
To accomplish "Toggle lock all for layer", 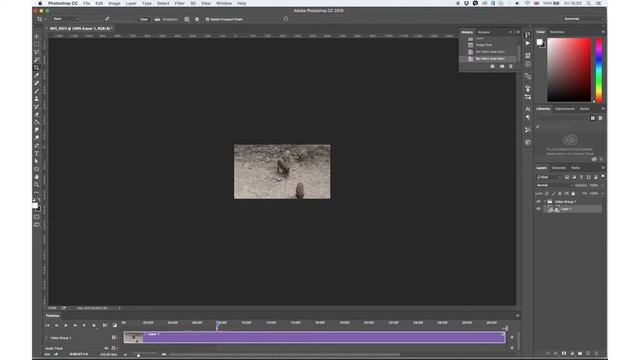I will click(x=573, y=193).
